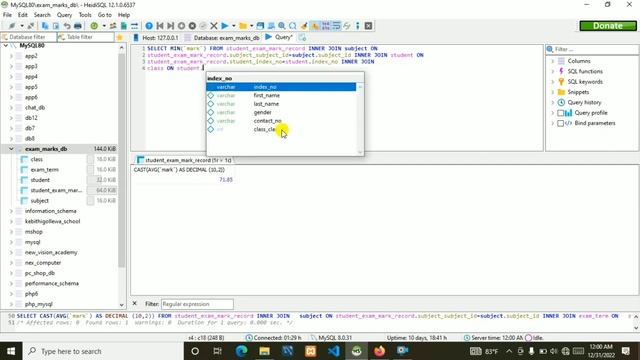Click the blue Help icon
This screenshot has width=640, height=360.
[149, 26]
